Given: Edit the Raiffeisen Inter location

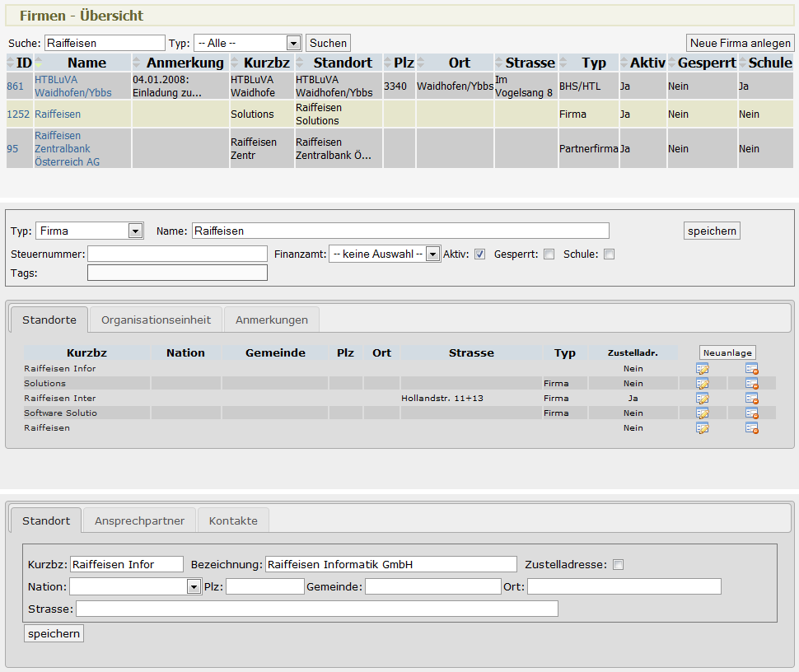Looking at the screenshot, I should pyautogui.click(x=702, y=399).
